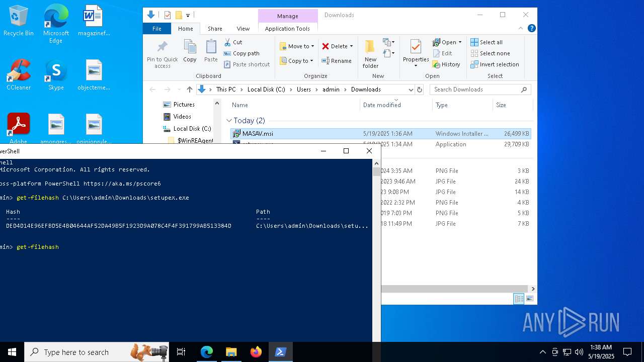Refresh the Downloads folder view
Viewport: 644px width, 362px height.
[420, 89]
